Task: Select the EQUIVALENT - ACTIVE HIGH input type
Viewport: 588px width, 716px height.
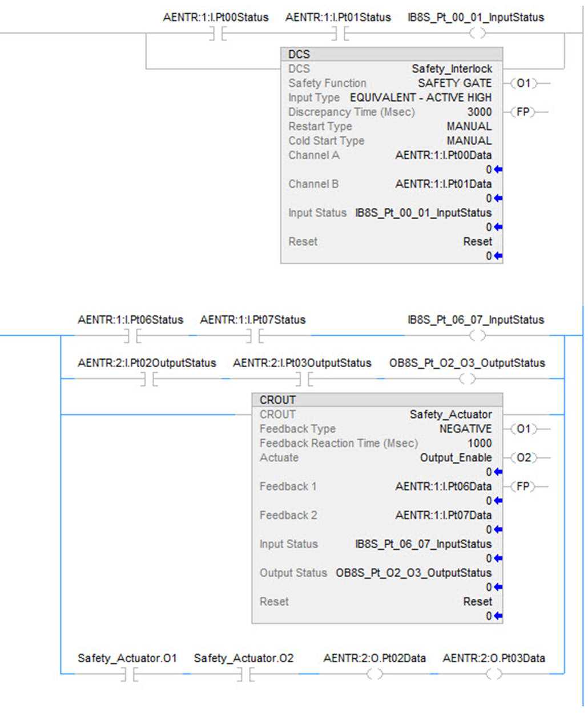Action: click(420, 98)
